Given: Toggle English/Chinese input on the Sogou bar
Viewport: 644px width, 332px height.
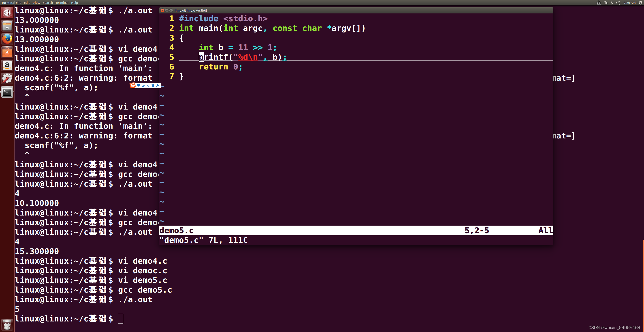Looking at the screenshot, I should click(139, 86).
